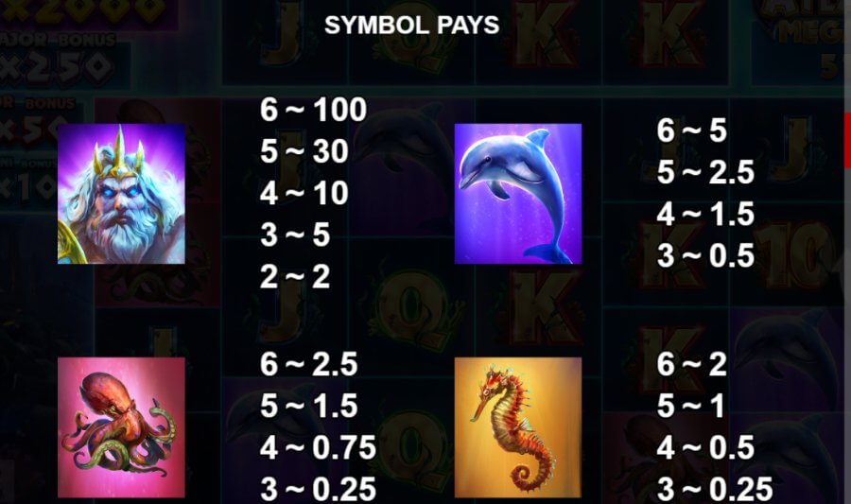Click the red scrollbar on right edge
851x504 pixels.
click(847, 141)
